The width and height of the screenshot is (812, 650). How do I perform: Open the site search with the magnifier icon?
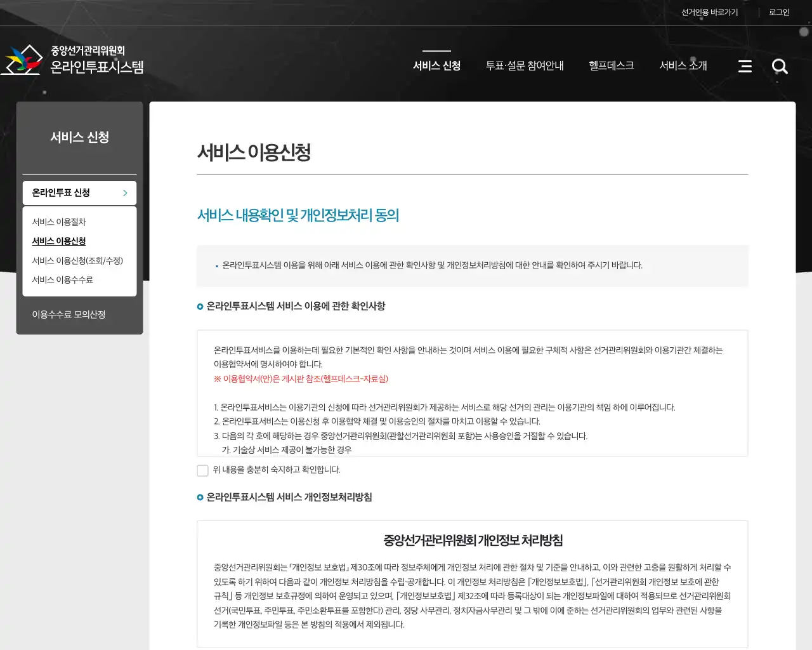point(780,66)
